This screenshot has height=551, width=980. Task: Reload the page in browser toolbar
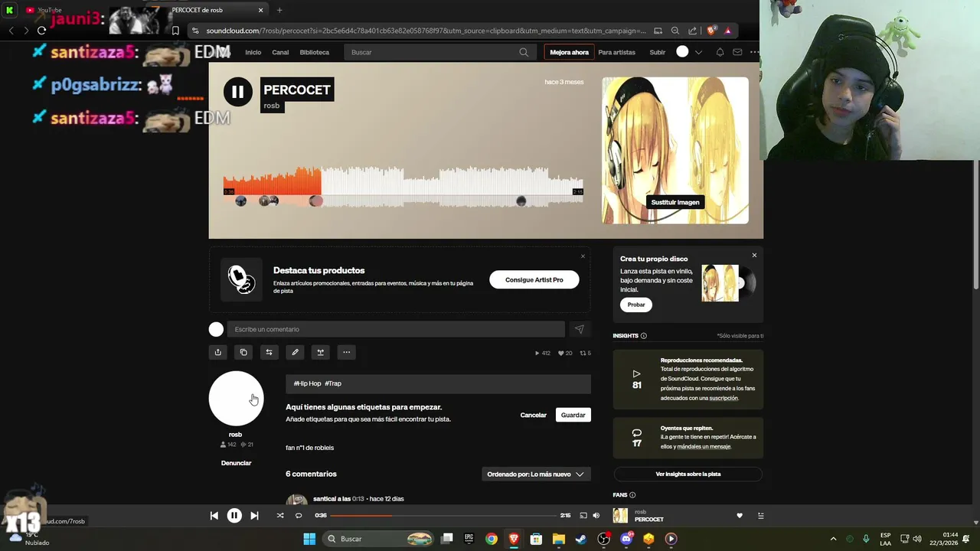41,31
